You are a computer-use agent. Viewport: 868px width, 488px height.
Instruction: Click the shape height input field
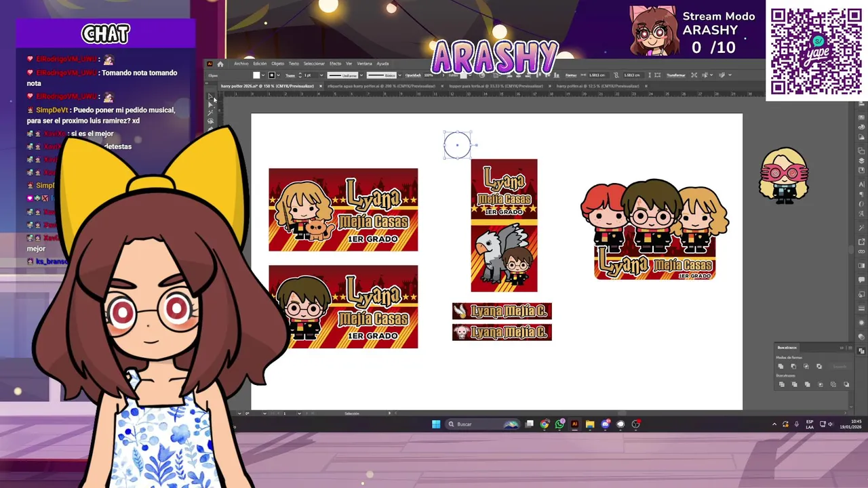pyautogui.click(x=632, y=75)
